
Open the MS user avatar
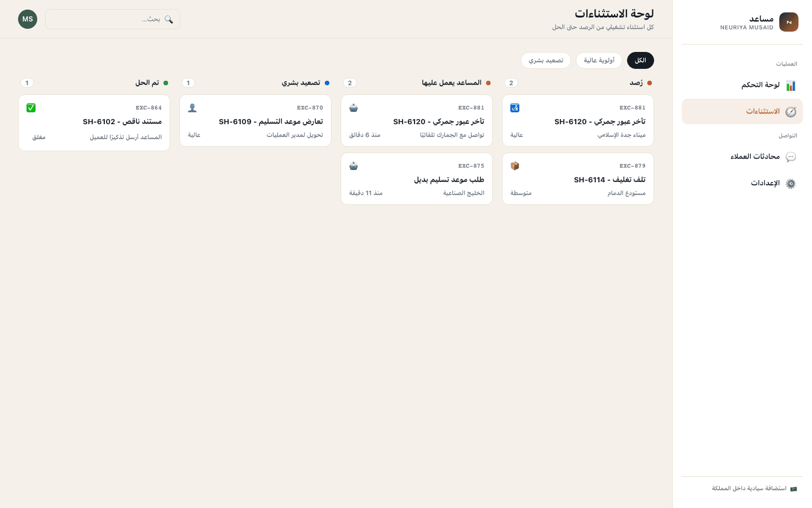[28, 19]
